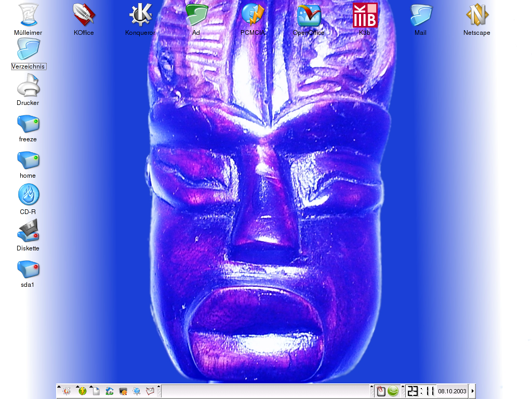532x399 pixels.
Task: Click the green SuSE tray icon
Action: pyautogui.click(x=393, y=391)
